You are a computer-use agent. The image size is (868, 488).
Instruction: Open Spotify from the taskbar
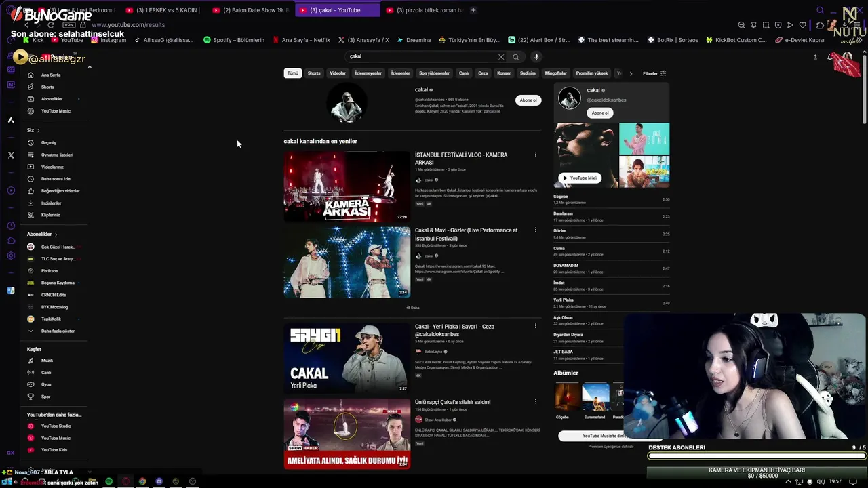point(108,481)
